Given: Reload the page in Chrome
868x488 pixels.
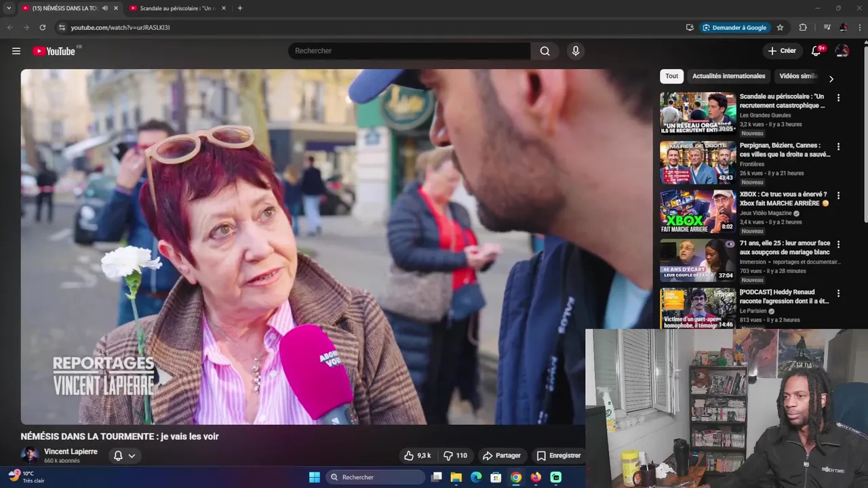Looking at the screenshot, I should 43,27.
